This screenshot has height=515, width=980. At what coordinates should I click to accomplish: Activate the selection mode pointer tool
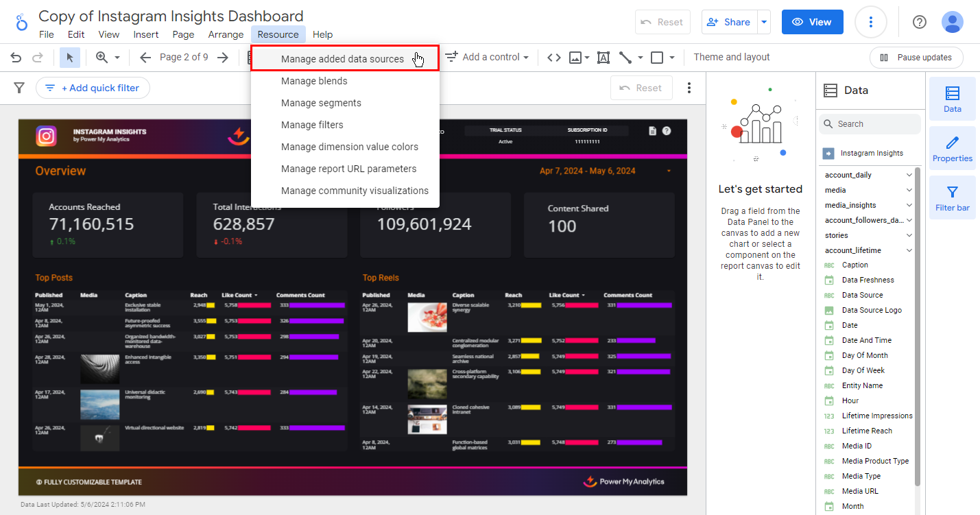pos(70,58)
